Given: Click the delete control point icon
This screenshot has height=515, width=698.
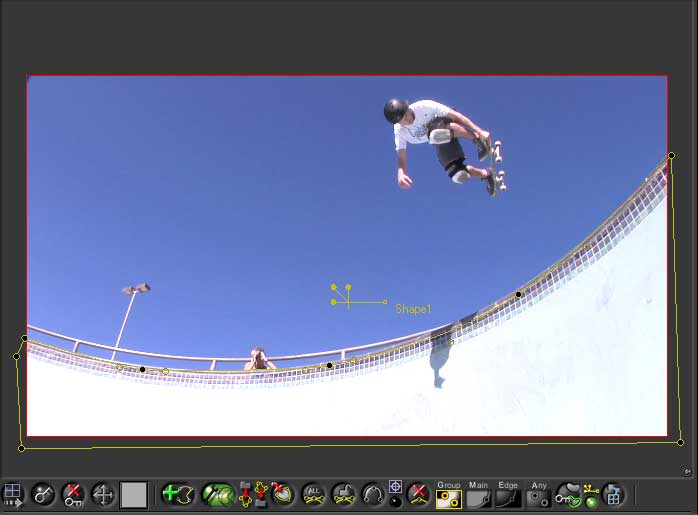Looking at the screenshot, I should [x=283, y=495].
